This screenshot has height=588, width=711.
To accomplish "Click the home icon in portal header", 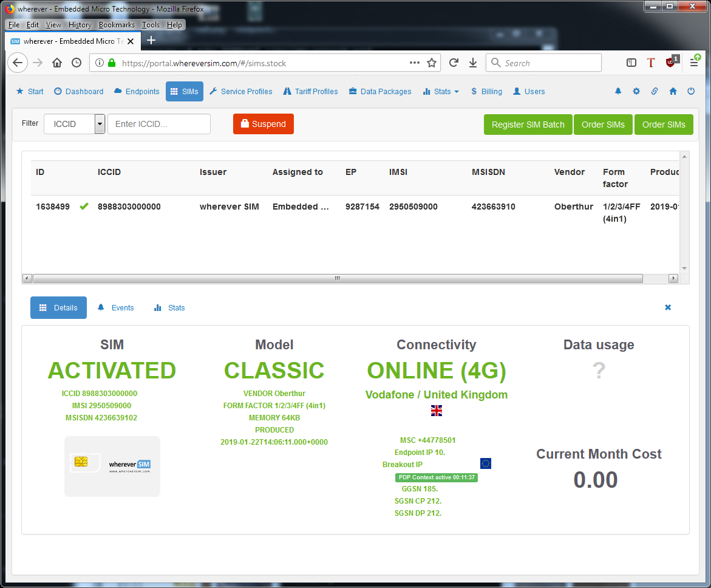I will 673,91.
